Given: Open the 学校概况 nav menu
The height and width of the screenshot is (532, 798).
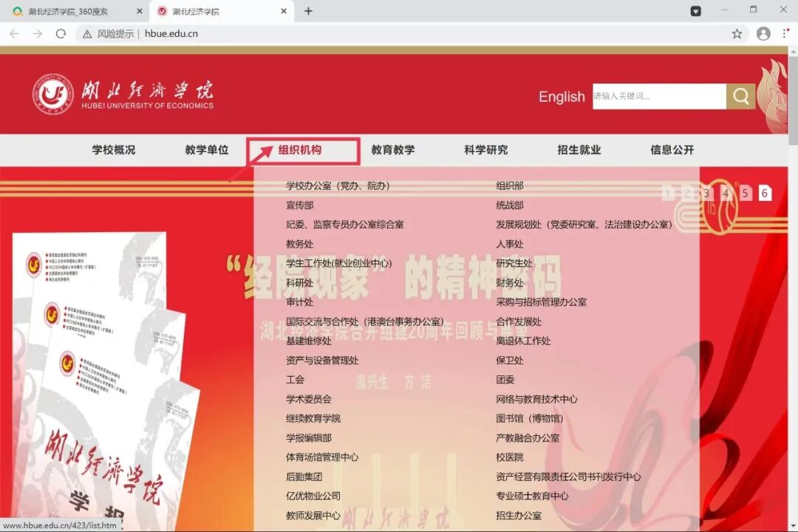Looking at the screenshot, I should coord(114,150).
